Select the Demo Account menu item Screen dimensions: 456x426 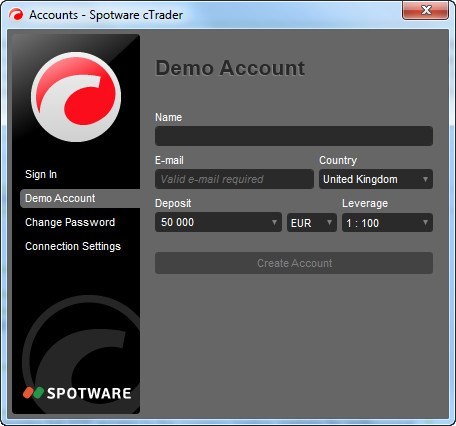coord(80,198)
